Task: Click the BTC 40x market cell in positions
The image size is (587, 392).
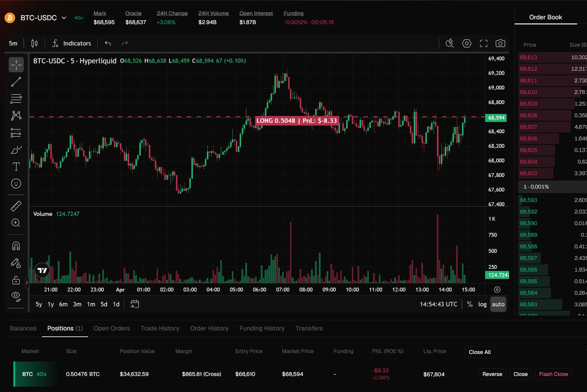Action: click(34, 374)
